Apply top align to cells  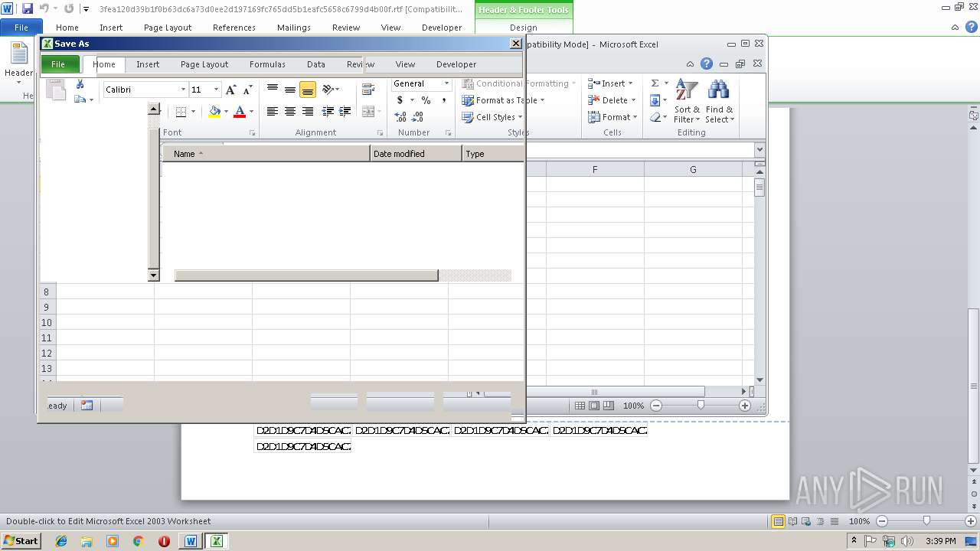(272, 90)
